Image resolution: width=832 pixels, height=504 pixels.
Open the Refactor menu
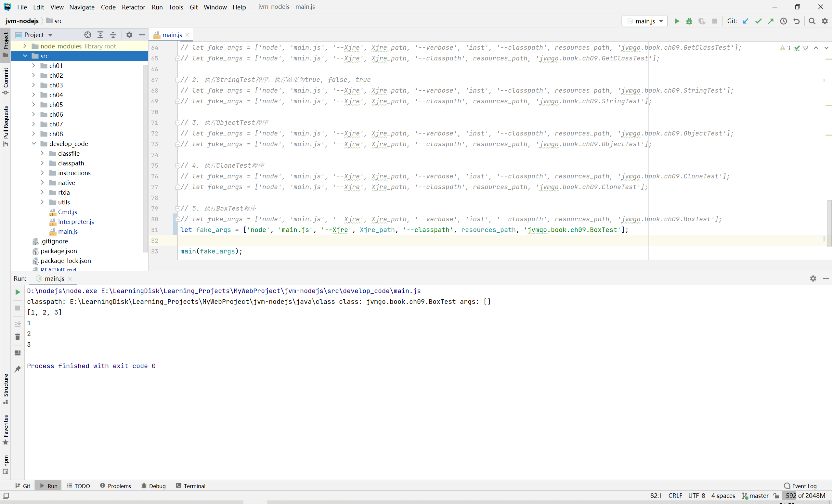(133, 7)
